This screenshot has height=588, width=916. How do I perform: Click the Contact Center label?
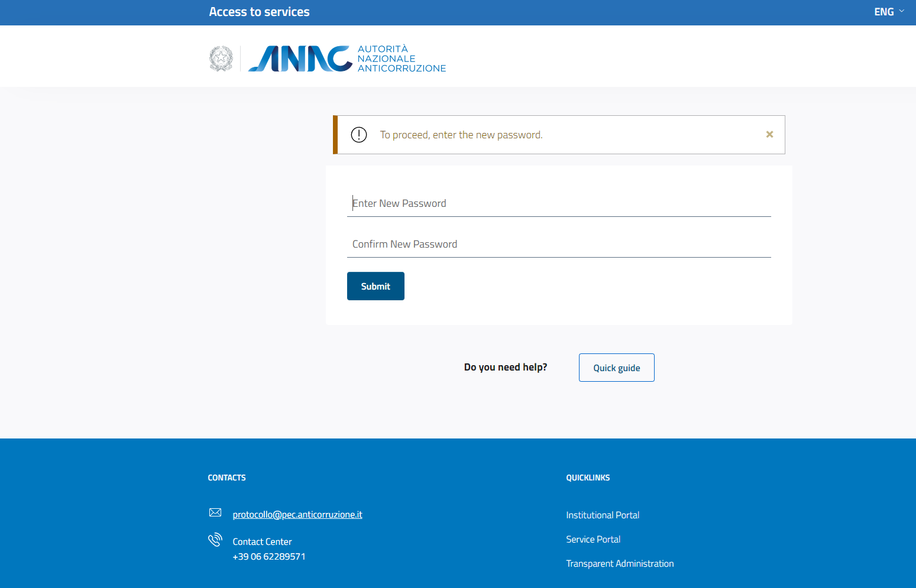pos(262,542)
